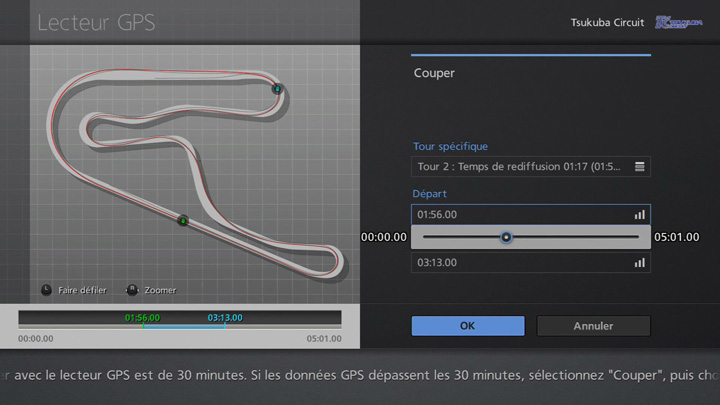Click the 01:56.00 marker on bottom timeline
This screenshot has height=405, width=720.
[142, 318]
